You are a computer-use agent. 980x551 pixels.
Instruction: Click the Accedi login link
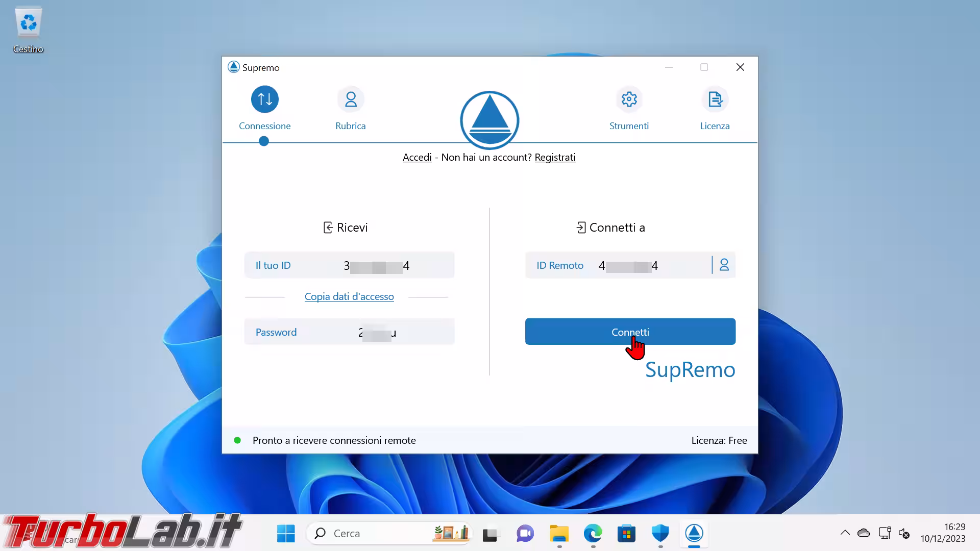pyautogui.click(x=417, y=157)
